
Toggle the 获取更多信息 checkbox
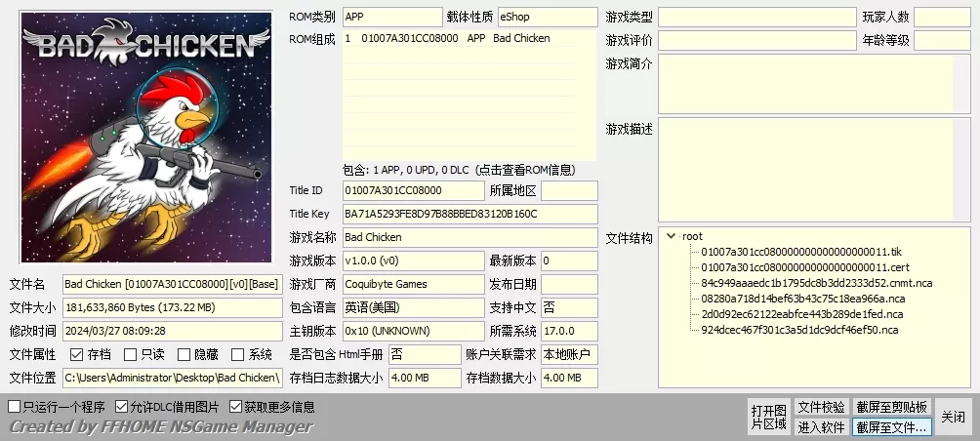236,407
